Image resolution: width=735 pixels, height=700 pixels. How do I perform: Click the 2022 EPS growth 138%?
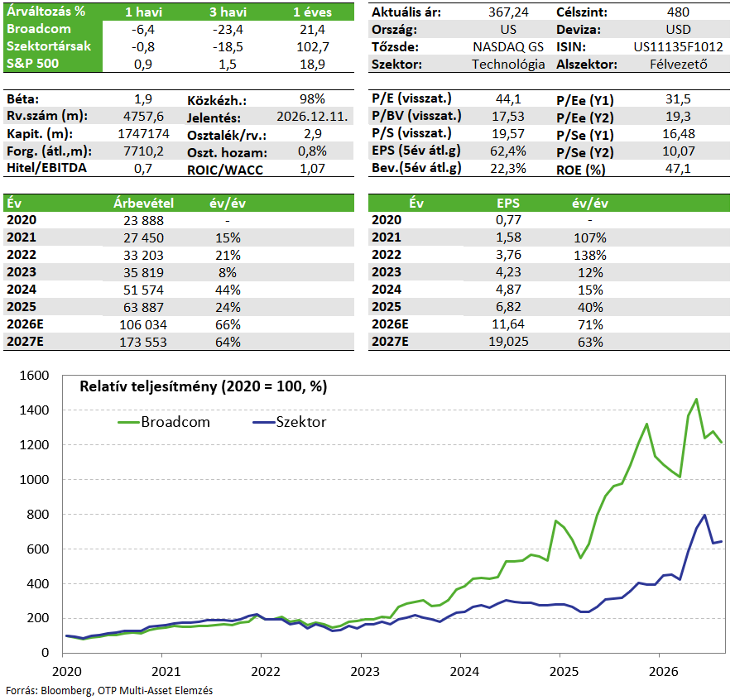(x=590, y=256)
